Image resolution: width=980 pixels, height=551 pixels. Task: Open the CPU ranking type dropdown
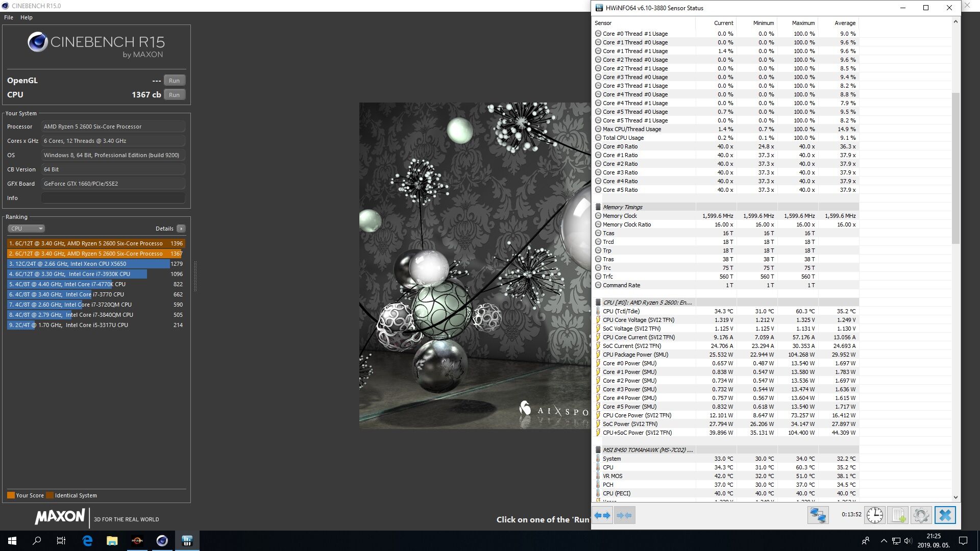27,229
